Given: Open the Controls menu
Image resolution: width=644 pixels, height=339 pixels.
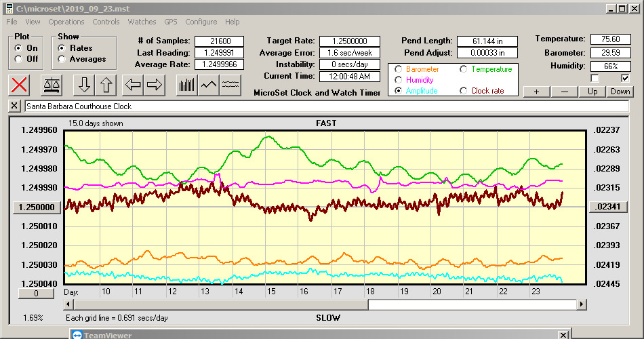Looking at the screenshot, I should 106,22.
